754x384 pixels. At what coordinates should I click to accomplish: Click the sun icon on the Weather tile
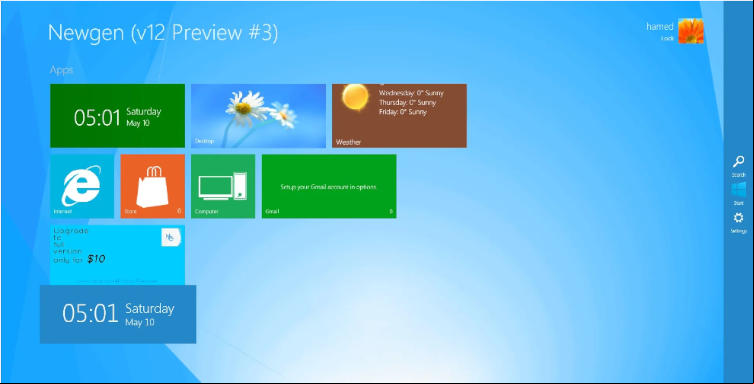click(x=355, y=96)
